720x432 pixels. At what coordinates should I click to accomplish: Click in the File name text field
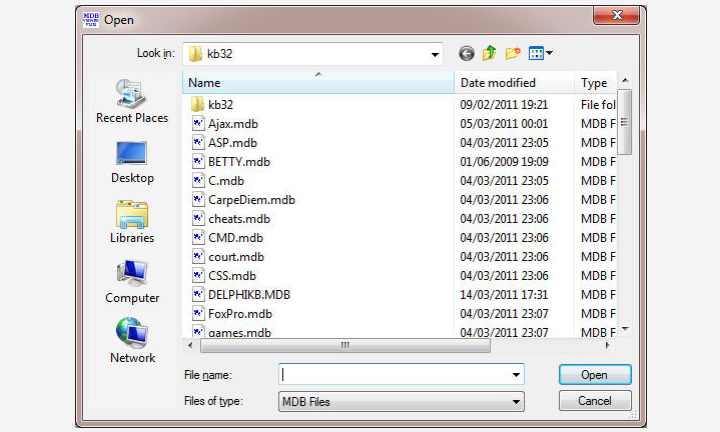pyautogui.click(x=393, y=374)
